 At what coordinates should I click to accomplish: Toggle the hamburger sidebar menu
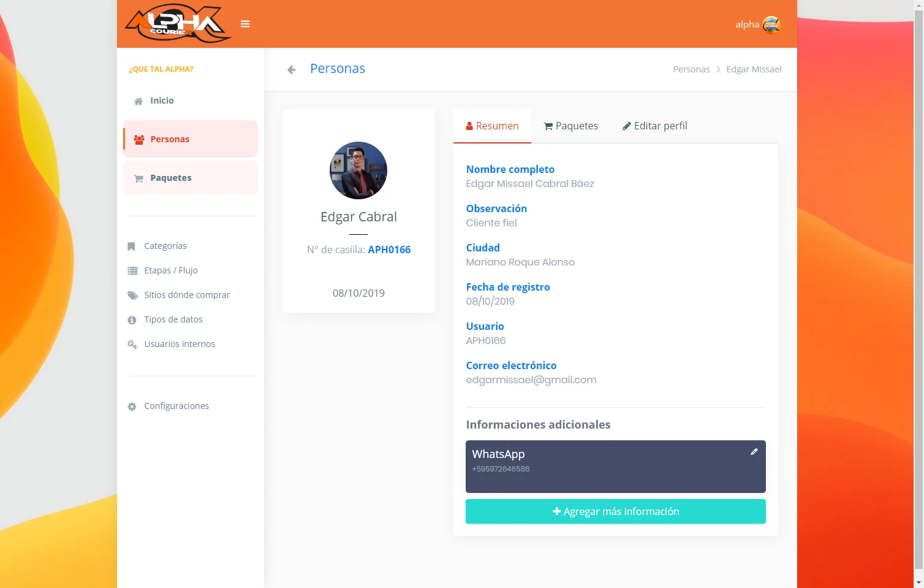(245, 24)
